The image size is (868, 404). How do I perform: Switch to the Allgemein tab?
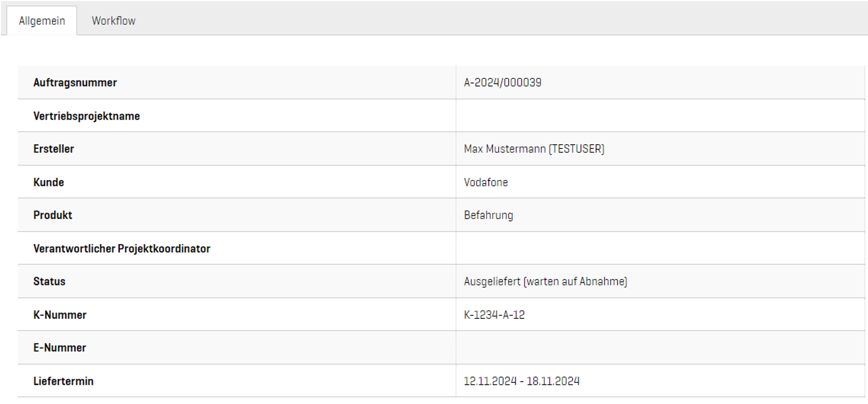pos(42,21)
